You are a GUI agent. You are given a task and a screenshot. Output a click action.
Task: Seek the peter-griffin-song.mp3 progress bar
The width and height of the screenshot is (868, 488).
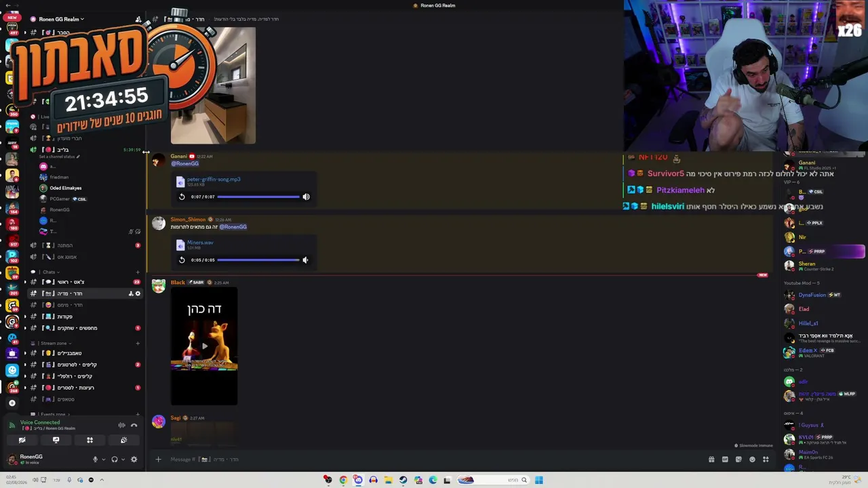tap(258, 197)
